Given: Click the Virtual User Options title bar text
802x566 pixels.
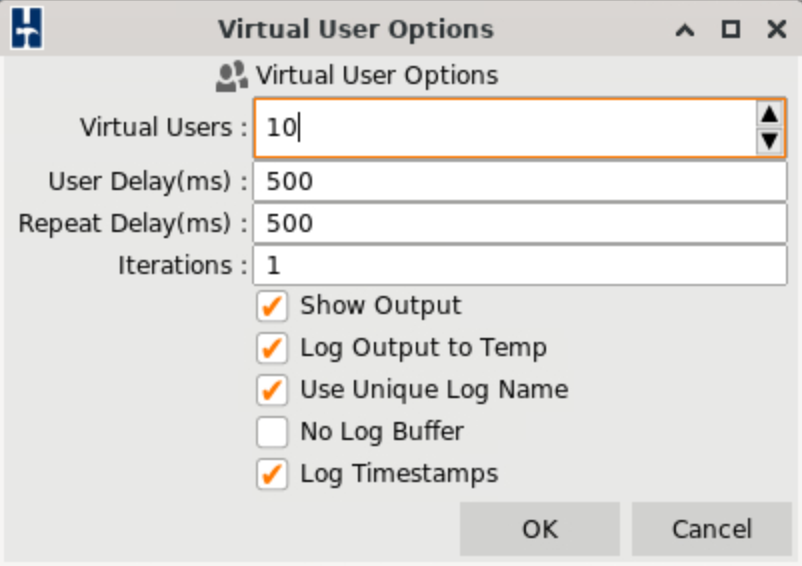Looking at the screenshot, I should click(x=356, y=29).
